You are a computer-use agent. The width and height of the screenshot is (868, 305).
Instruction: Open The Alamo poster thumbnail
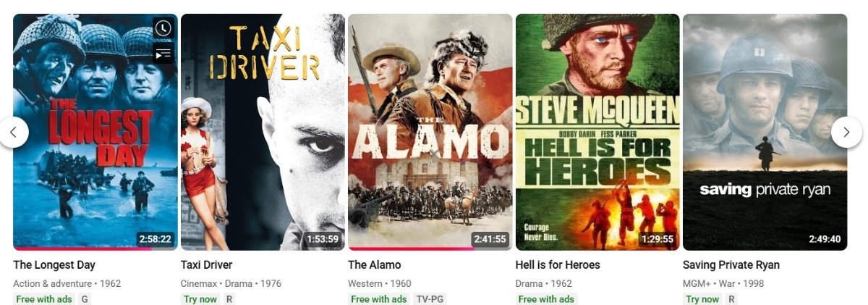(x=430, y=132)
